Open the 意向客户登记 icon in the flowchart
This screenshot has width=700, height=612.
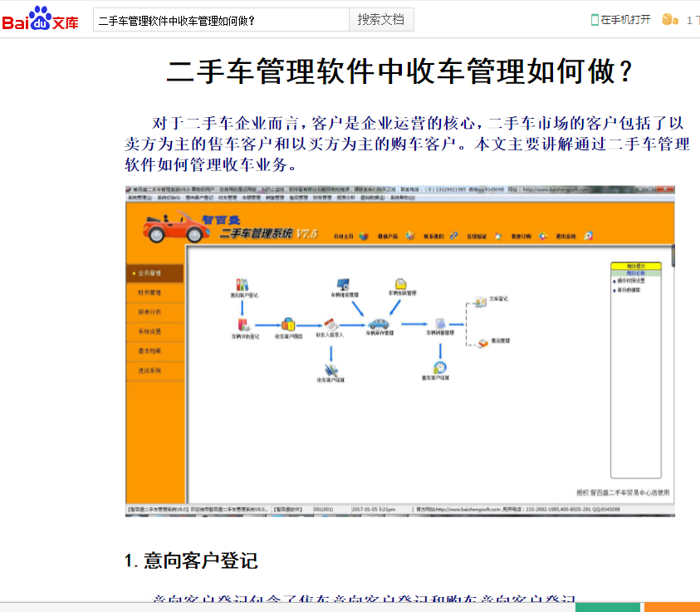coord(242,285)
